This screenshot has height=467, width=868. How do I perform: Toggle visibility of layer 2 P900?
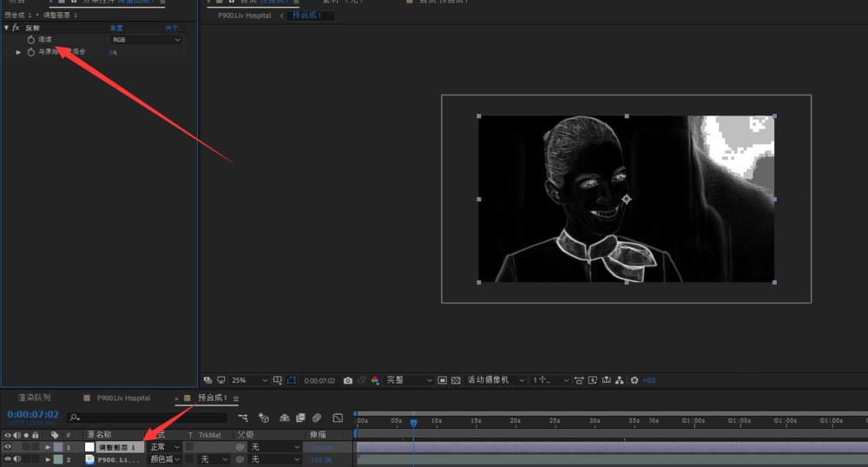(x=8, y=459)
